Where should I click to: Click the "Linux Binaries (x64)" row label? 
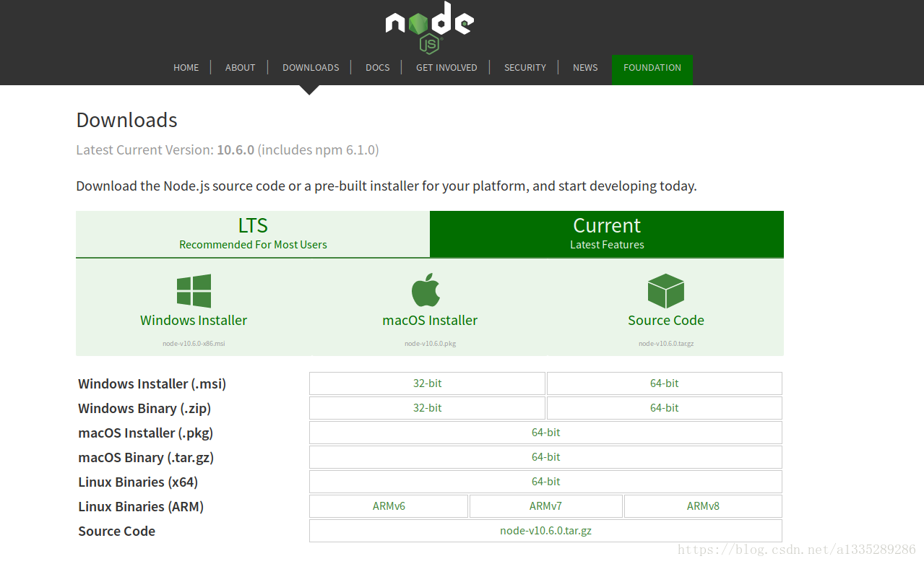coord(138,482)
